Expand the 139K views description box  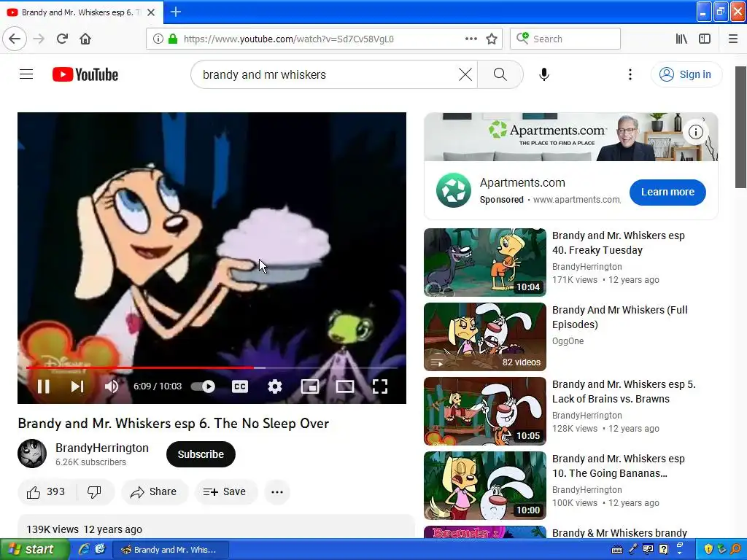tap(216, 526)
